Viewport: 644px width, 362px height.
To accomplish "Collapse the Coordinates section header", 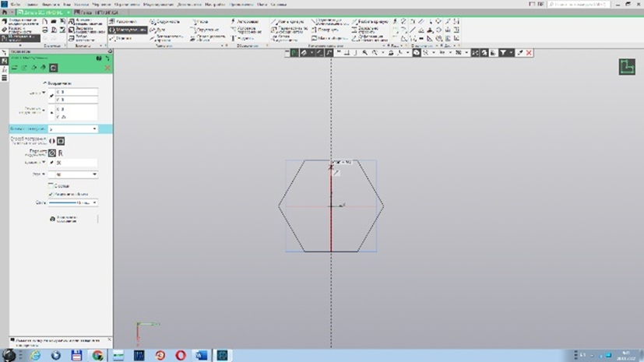I will (58, 83).
